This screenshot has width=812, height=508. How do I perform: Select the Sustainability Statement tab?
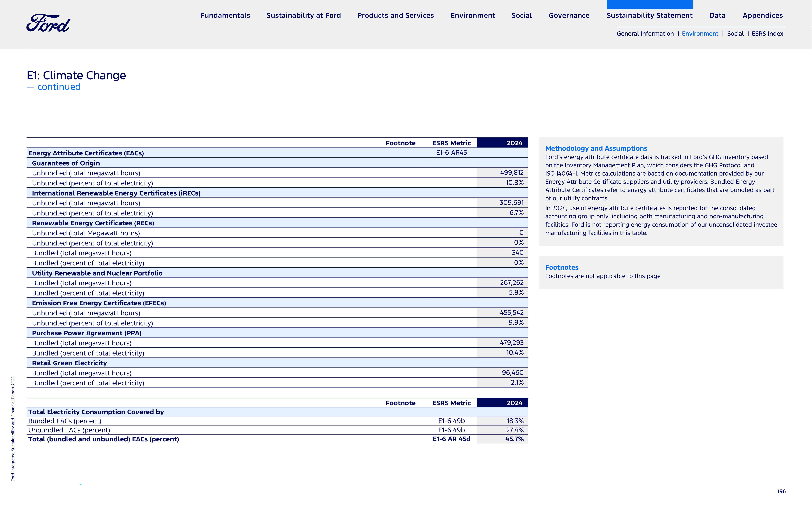tap(650, 15)
